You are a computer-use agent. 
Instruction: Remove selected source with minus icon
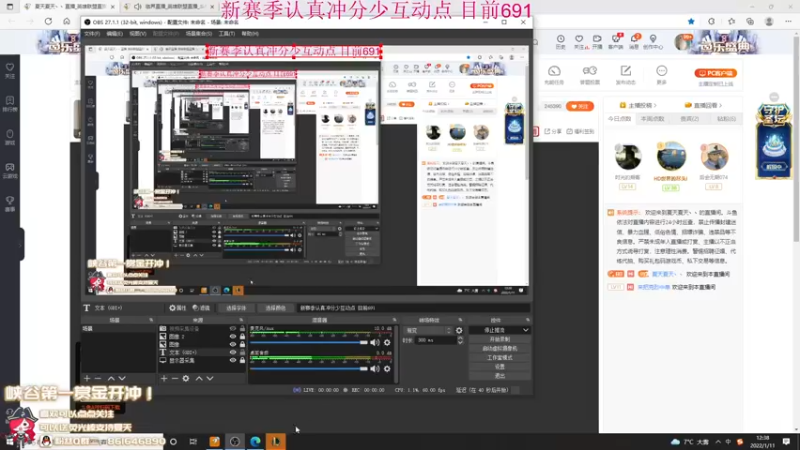pos(174,379)
